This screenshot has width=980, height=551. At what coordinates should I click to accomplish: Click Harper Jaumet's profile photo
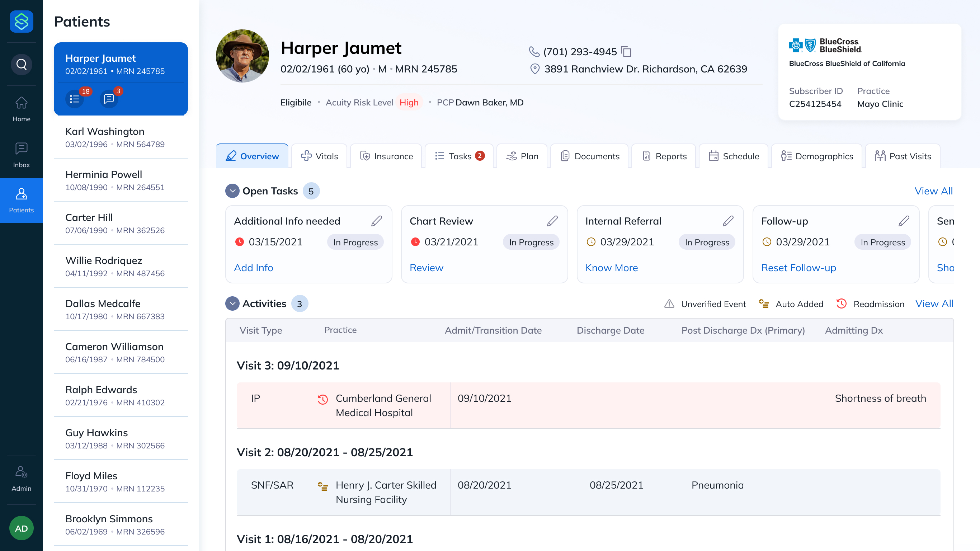click(x=242, y=56)
